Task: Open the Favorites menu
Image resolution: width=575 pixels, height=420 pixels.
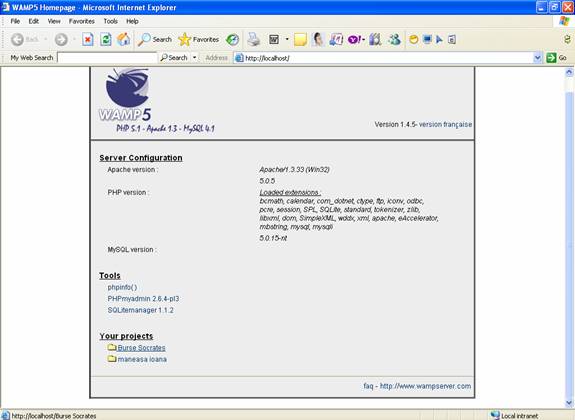Action: pos(81,21)
